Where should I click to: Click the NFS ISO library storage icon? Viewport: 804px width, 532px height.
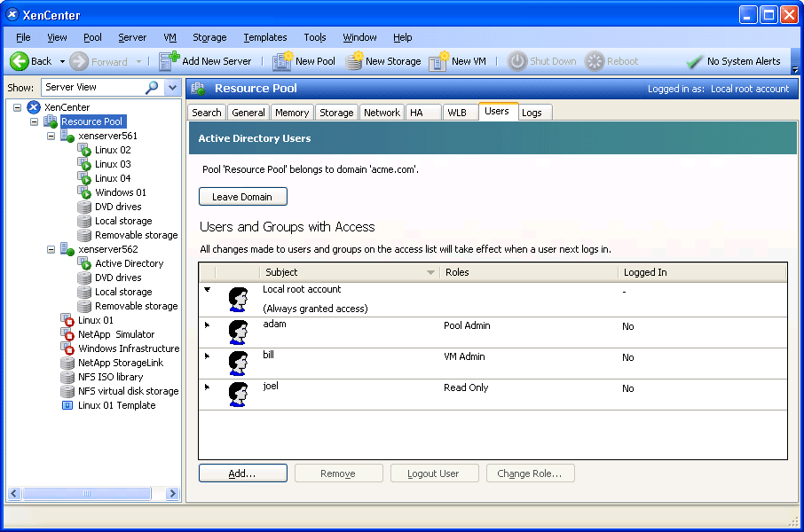click(67, 377)
